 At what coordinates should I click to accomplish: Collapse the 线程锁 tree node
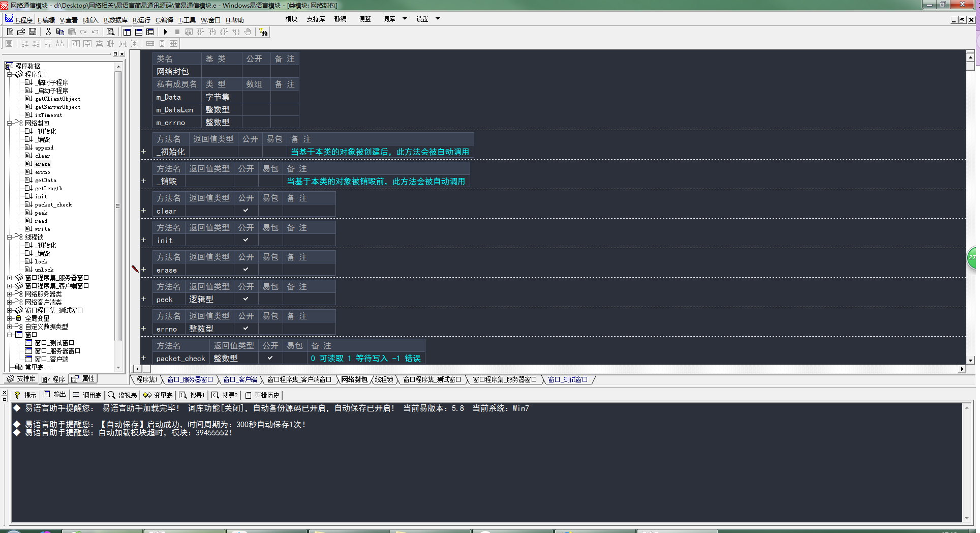(x=10, y=237)
